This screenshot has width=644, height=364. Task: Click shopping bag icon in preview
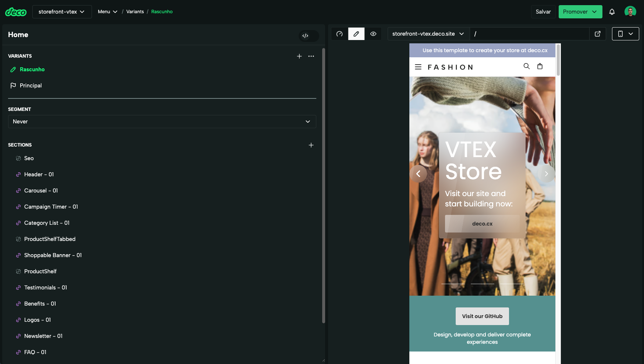click(x=540, y=66)
